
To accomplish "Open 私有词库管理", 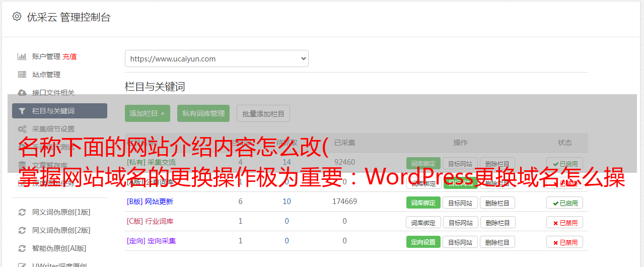I will point(203,113).
